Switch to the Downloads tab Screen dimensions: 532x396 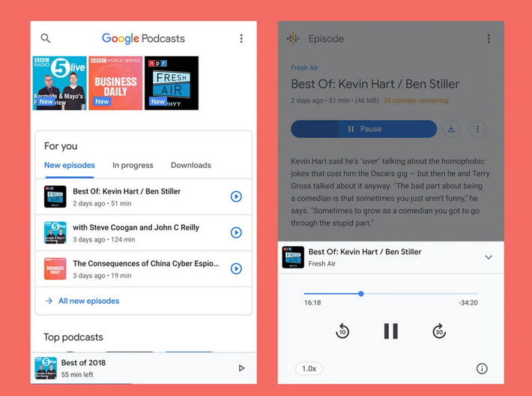[x=190, y=166]
